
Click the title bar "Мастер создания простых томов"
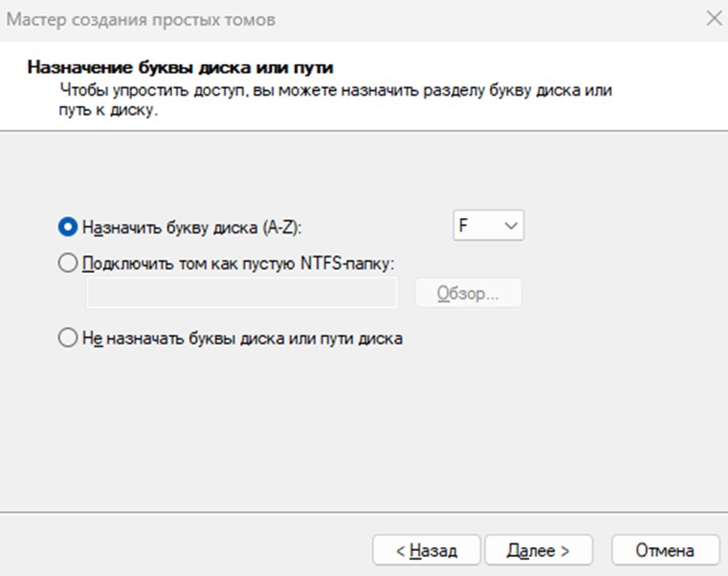(141, 20)
